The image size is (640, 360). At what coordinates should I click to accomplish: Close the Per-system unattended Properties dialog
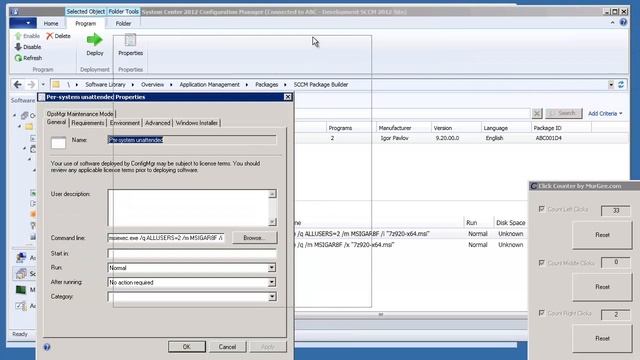click(288, 97)
